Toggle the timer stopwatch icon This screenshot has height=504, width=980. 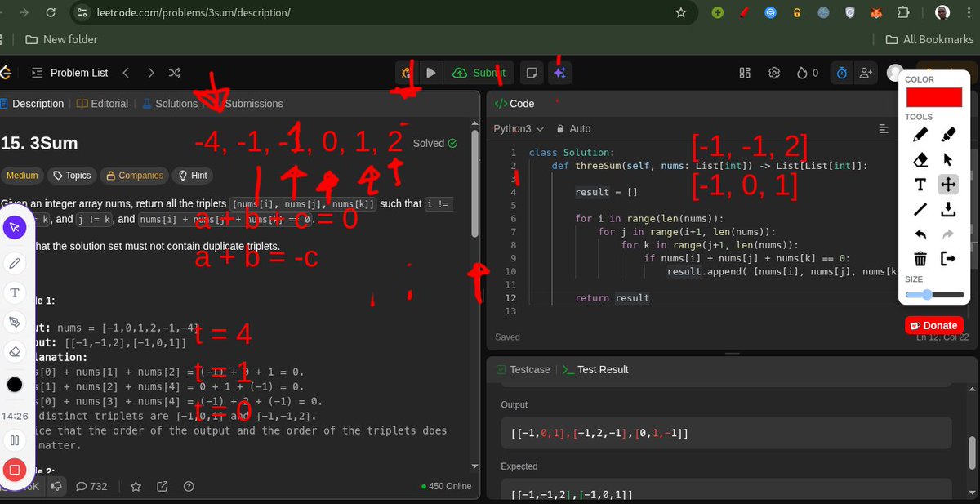pyautogui.click(x=841, y=73)
